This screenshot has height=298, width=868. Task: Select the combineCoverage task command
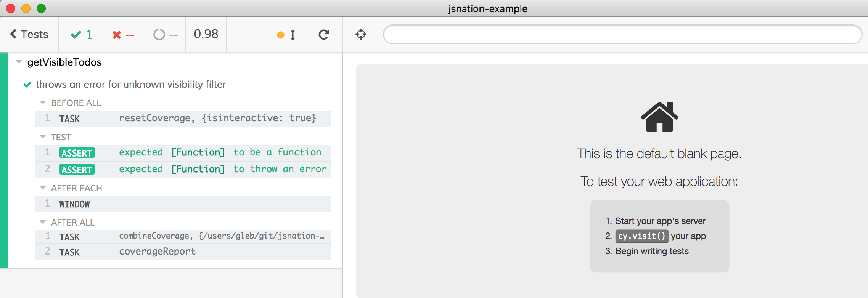(183, 237)
